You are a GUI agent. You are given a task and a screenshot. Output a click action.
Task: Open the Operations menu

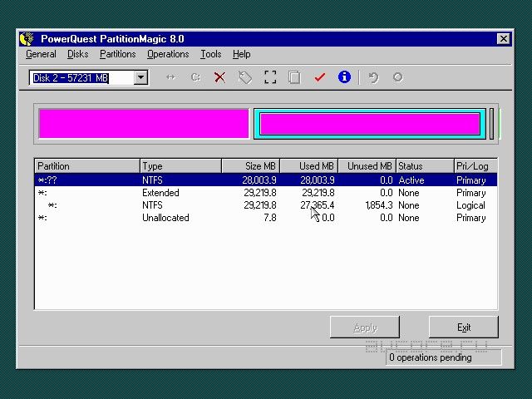point(168,54)
